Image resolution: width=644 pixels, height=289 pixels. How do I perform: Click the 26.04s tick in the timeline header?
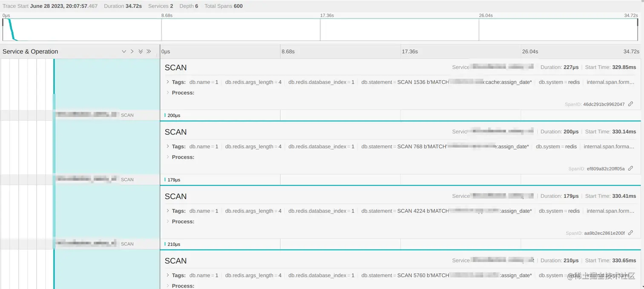[530, 52]
